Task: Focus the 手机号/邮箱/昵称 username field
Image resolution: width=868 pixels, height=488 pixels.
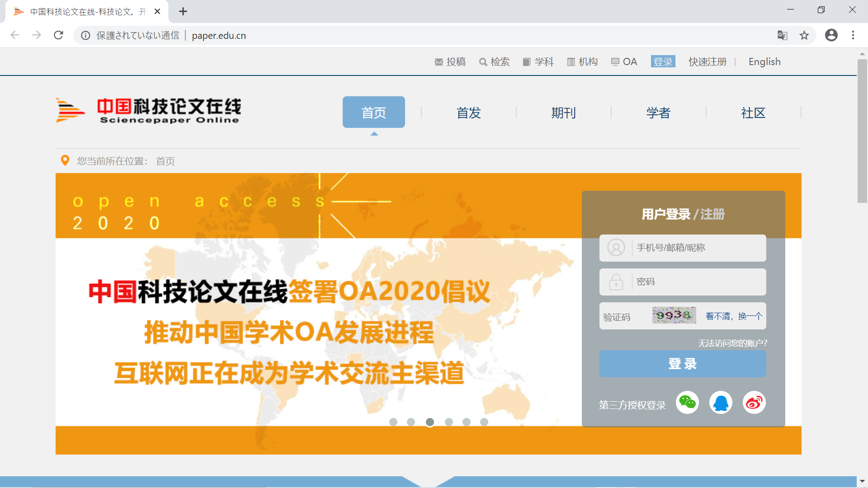Action: coord(683,248)
